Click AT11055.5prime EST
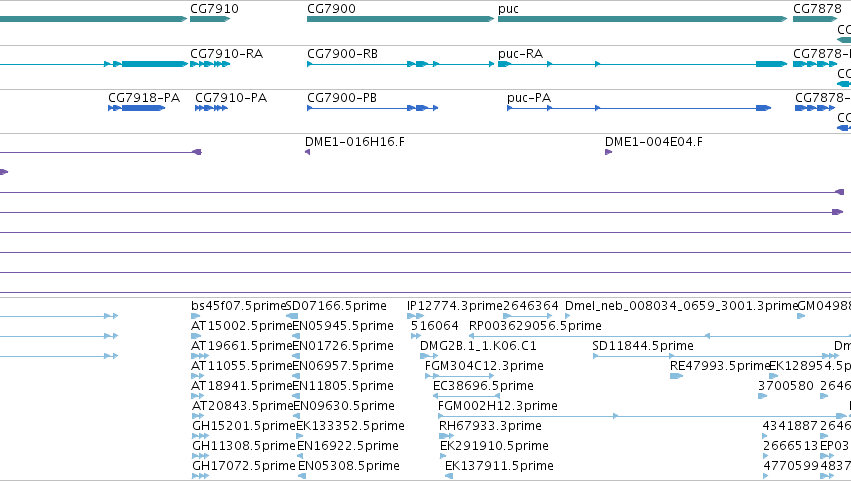Image resolution: width=851 pixels, height=481 pixels. [242, 366]
